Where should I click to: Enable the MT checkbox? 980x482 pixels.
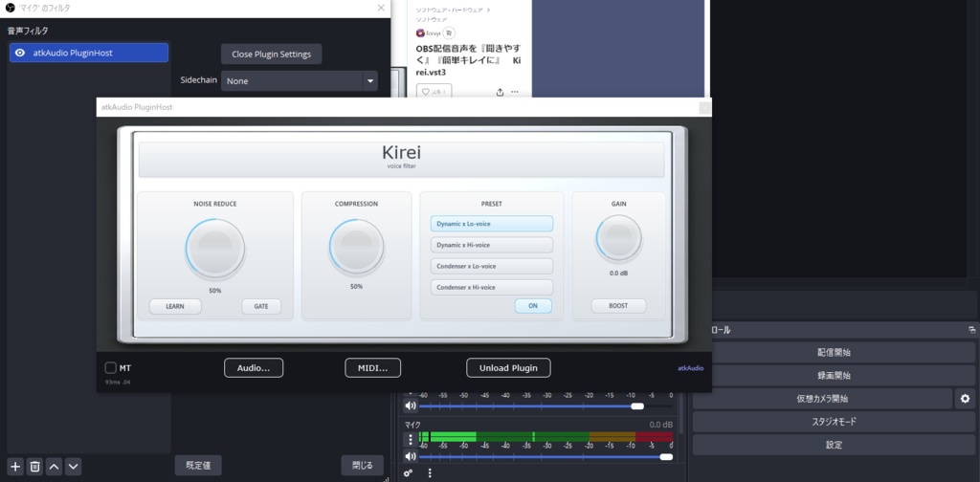pos(111,368)
